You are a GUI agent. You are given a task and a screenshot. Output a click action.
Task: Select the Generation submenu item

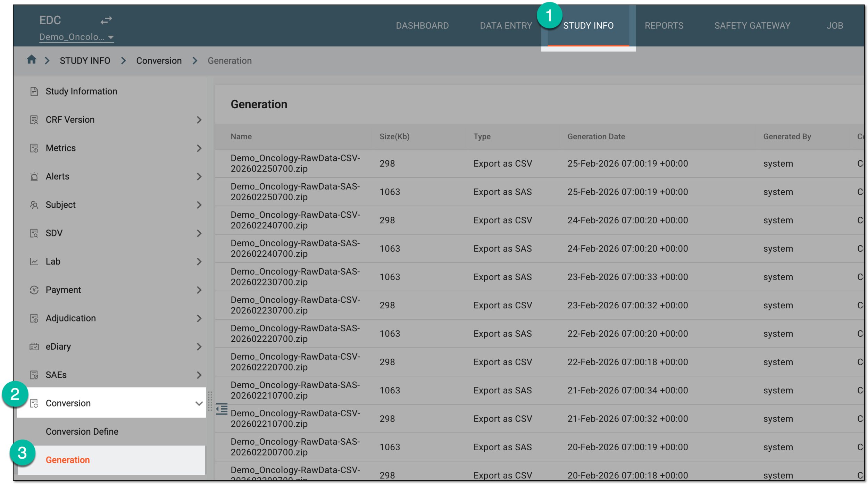click(x=111, y=460)
